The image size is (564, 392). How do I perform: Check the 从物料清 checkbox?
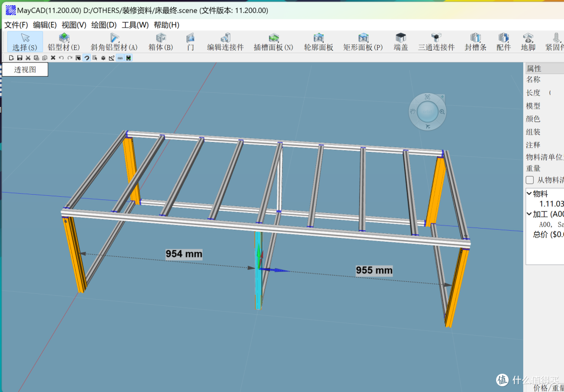coord(530,180)
